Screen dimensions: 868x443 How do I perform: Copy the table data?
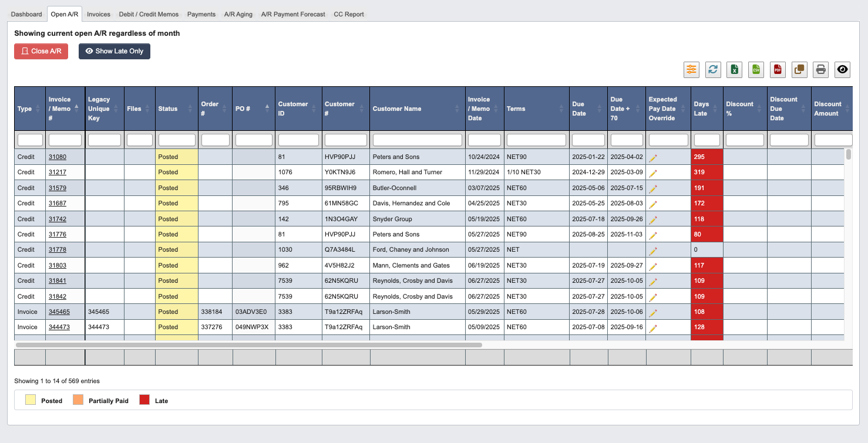coord(799,69)
